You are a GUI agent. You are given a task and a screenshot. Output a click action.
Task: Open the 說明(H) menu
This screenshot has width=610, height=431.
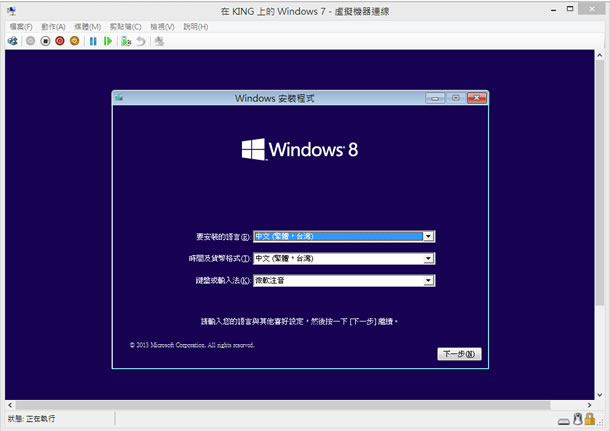[196, 26]
